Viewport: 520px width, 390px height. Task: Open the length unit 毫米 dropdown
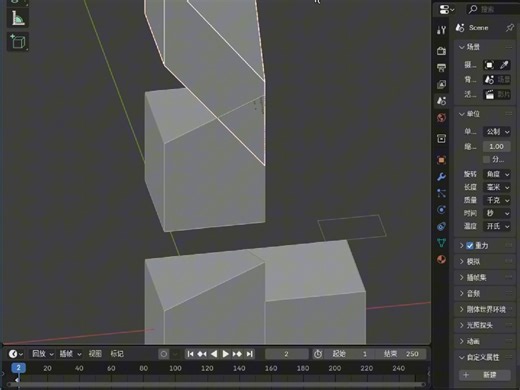tap(497, 187)
